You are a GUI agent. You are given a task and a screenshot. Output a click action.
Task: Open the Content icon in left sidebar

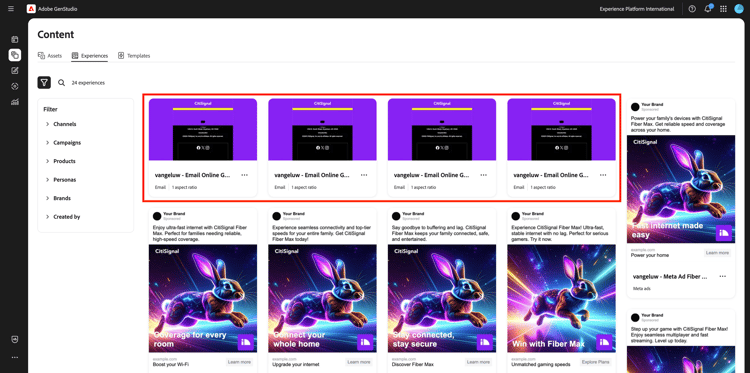pos(15,55)
